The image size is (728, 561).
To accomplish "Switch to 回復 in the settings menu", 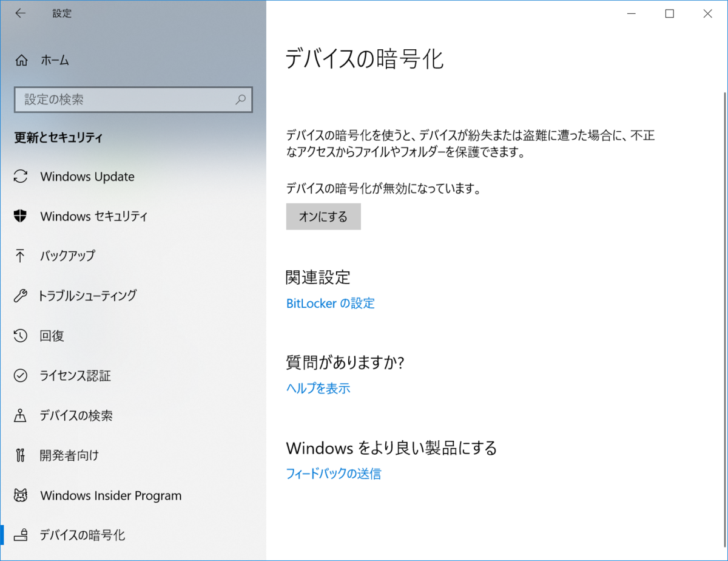I will tap(52, 336).
